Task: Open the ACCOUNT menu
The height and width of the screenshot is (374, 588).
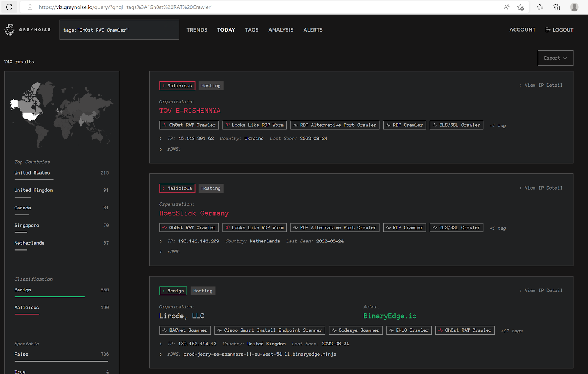Action: [523, 30]
